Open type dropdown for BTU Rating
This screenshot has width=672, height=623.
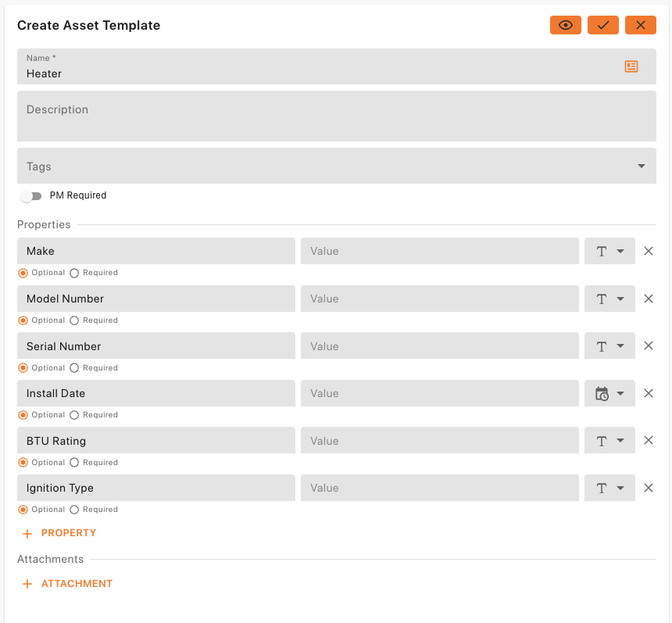click(609, 440)
